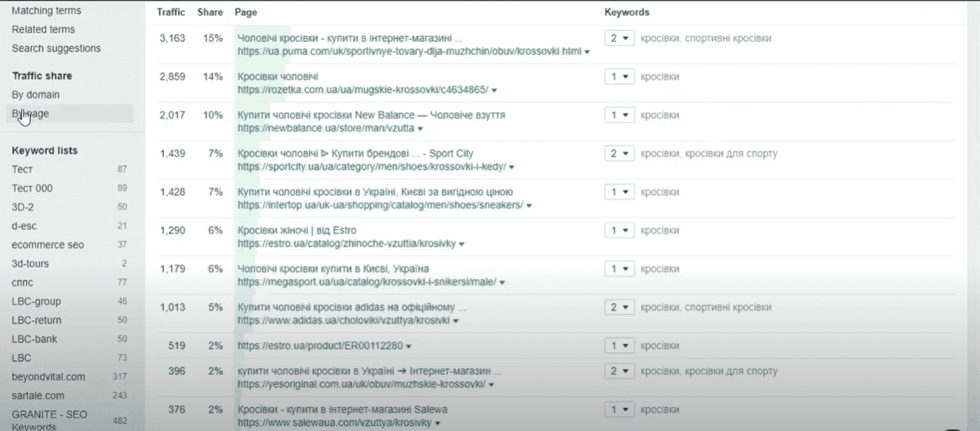Image resolution: width=980 pixels, height=431 pixels.
Task: Expand URL caret after intertop.ua link
Action: (x=529, y=205)
